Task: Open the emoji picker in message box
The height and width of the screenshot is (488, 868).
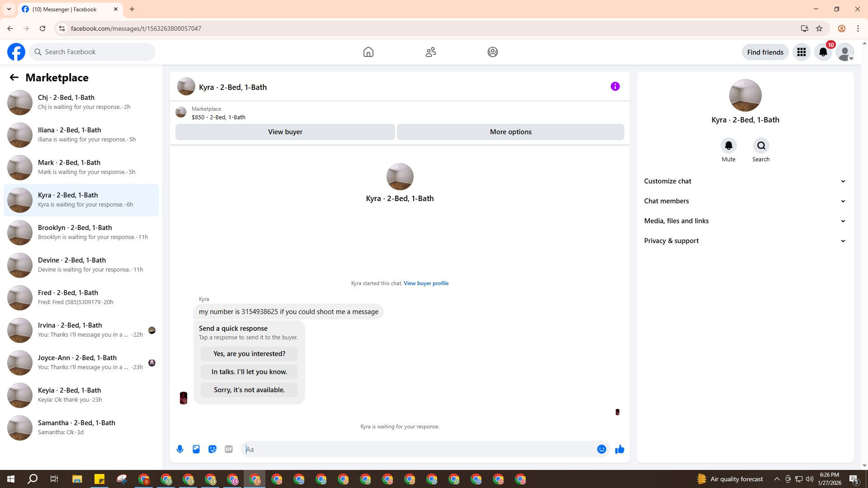Action: 601,449
